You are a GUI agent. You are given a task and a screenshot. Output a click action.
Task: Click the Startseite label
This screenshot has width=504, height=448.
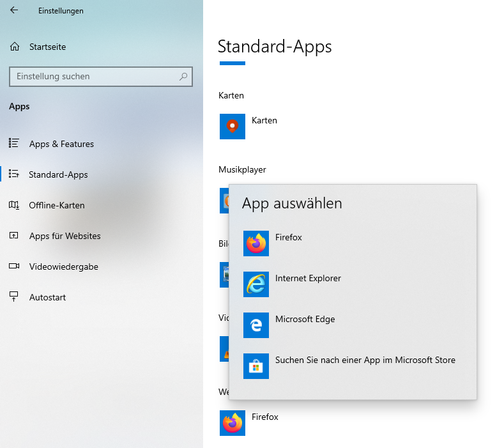pos(47,47)
